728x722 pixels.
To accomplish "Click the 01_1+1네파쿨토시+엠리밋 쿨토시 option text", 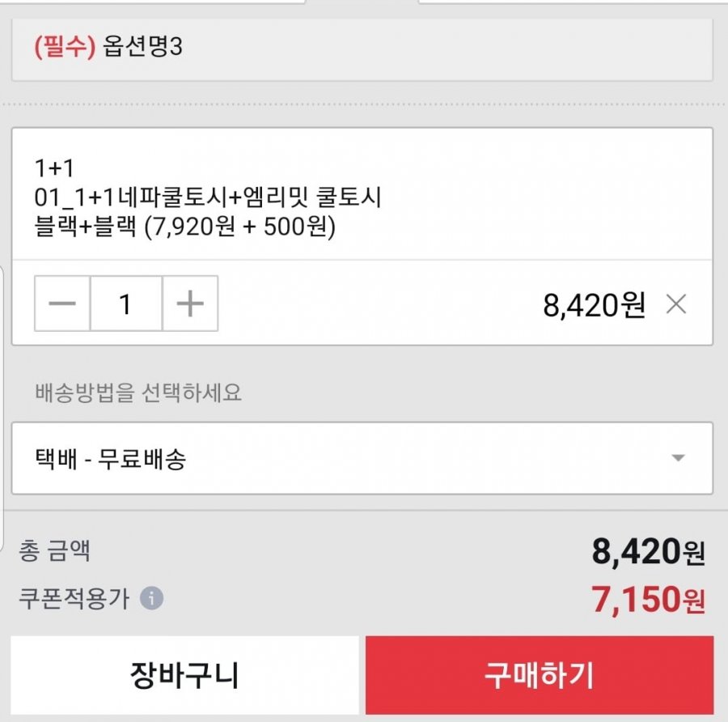I will [208, 197].
